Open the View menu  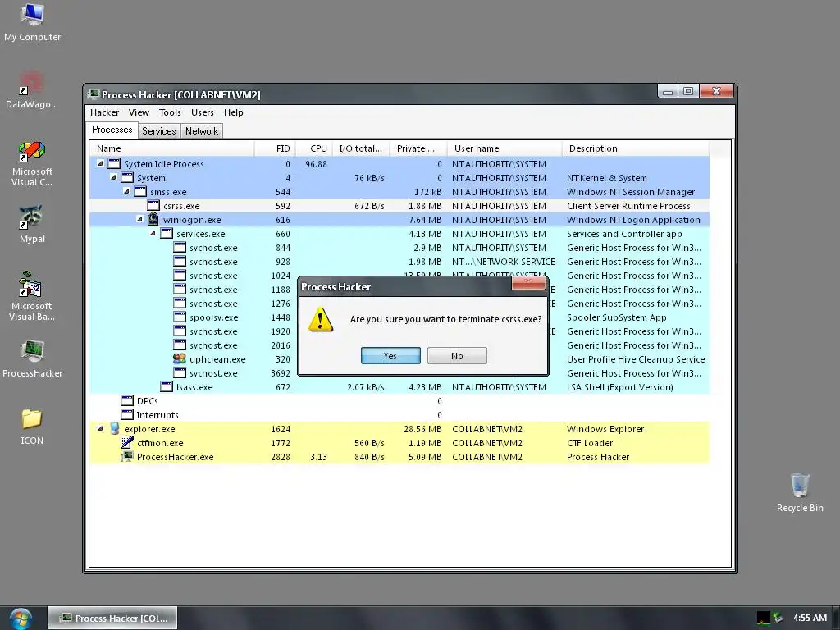tap(139, 112)
